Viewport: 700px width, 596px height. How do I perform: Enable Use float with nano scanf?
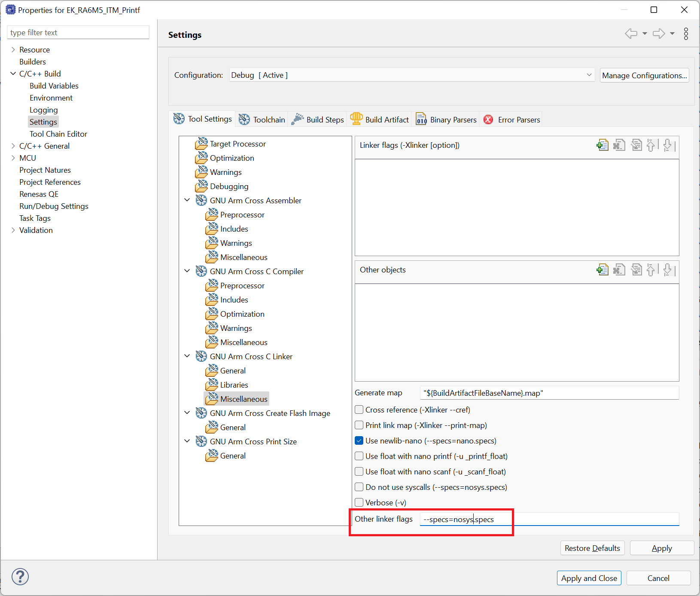coord(359,471)
